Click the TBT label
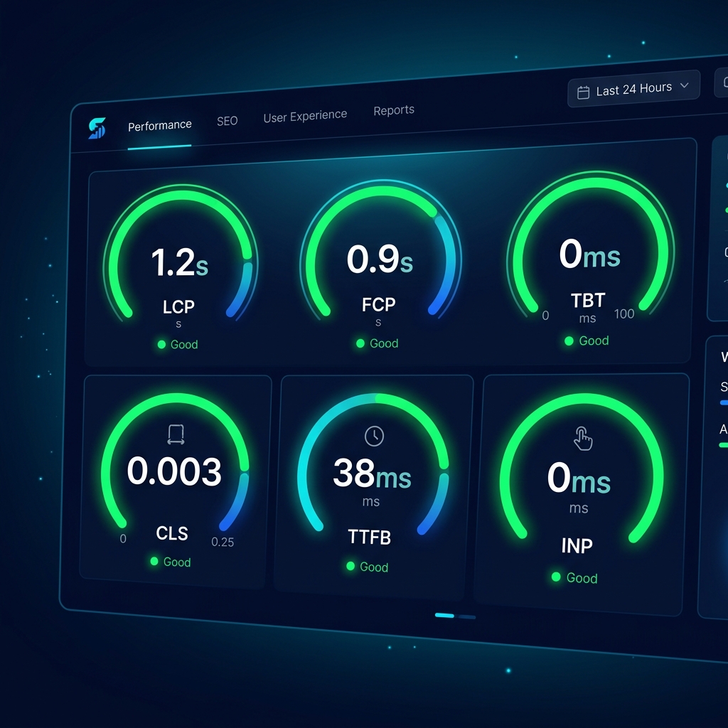 [x=588, y=301]
